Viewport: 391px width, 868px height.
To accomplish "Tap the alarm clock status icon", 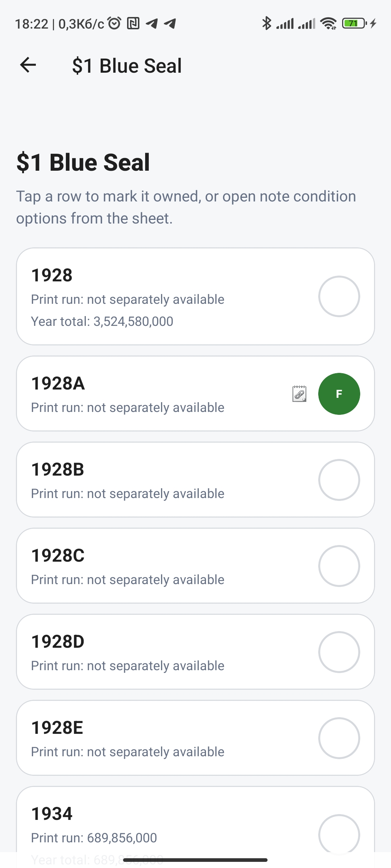I will (115, 24).
